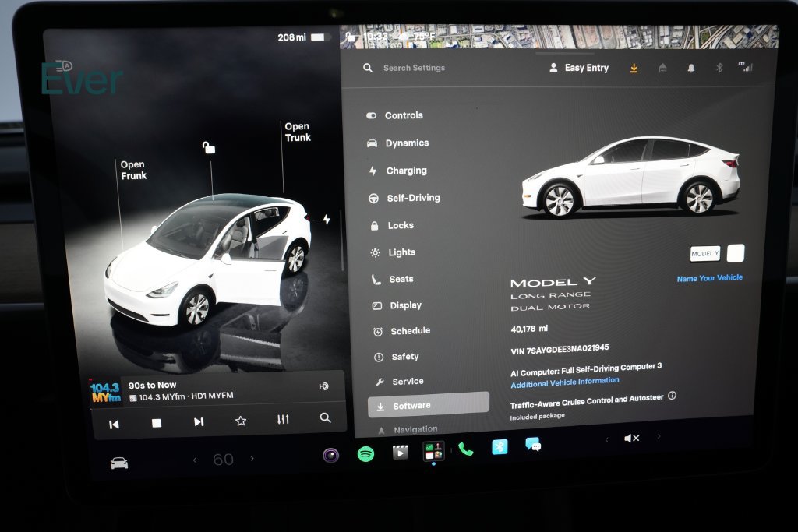Click the MODEL Y badge
Screen dimensions: 798x532
[704, 253]
